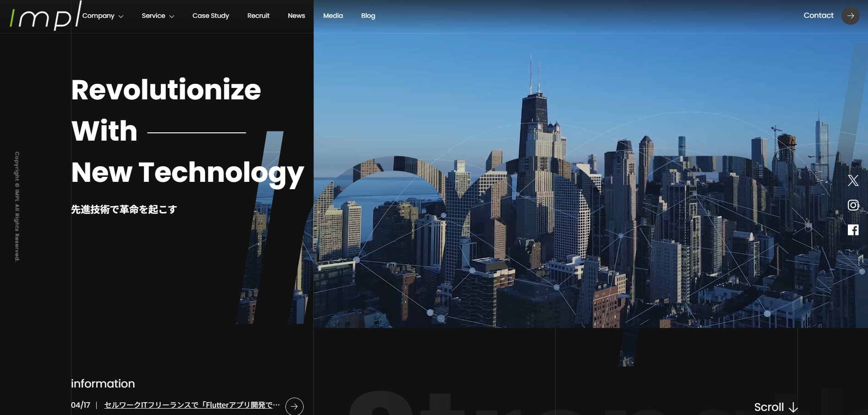Viewport: 868px width, 415px height.
Task: Click the Copyright IMPL vertical text
Action: point(17,207)
